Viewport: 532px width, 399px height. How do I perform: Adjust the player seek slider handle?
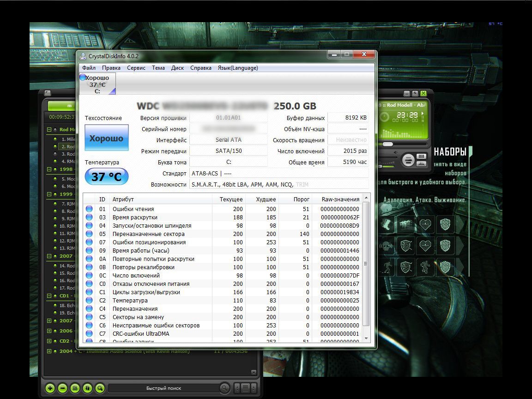pos(387,145)
